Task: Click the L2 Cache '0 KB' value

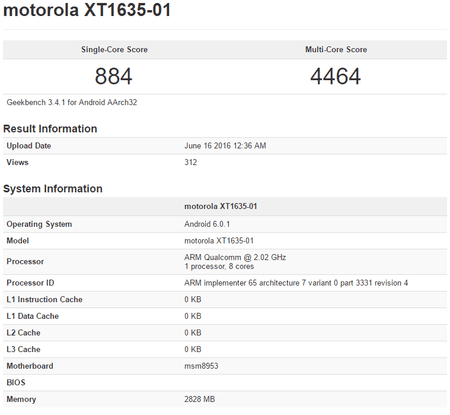Action: pyautogui.click(x=193, y=333)
